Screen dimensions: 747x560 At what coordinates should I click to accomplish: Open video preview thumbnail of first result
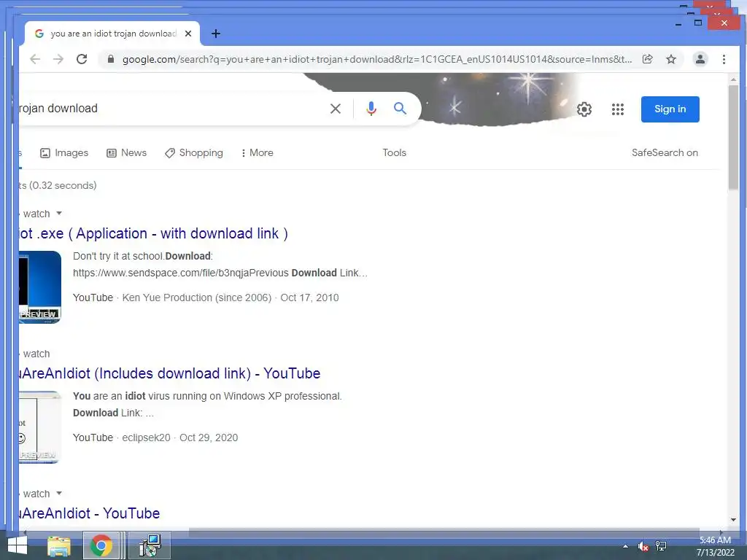coord(40,287)
